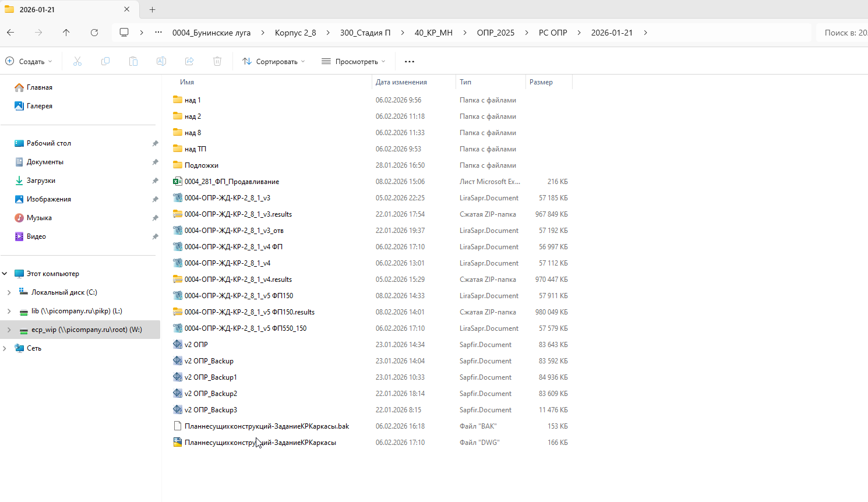Open Галерея in navigation pane
This screenshot has width=868, height=502.
point(40,106)
